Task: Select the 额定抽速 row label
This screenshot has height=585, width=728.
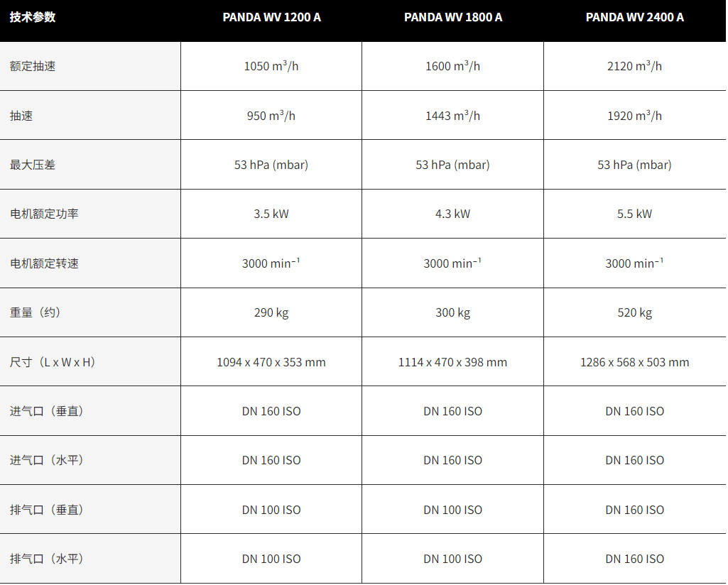Action: click(33, 66)
